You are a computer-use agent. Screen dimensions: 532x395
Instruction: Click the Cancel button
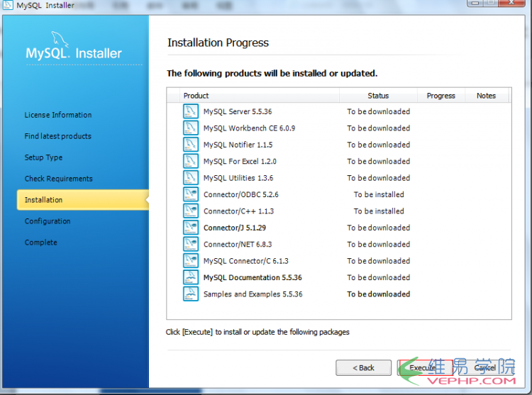[485, 368]
